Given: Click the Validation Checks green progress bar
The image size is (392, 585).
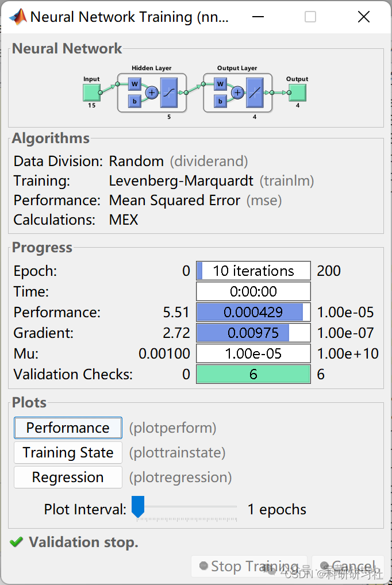Looking at the screenshot, I should (x=253, y=374).
